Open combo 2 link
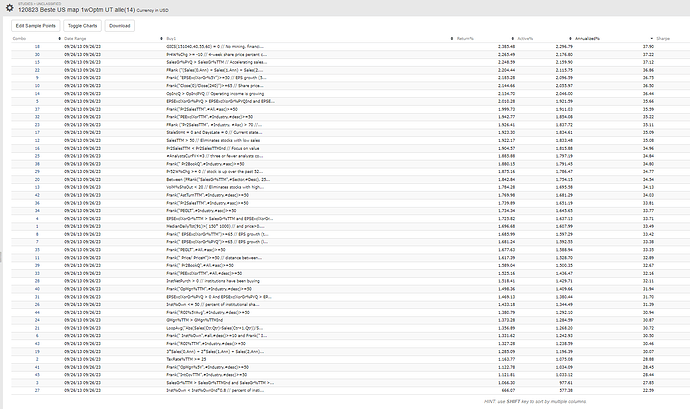The image size is (690, 409). pyautogui.click(x=37, y=359)
